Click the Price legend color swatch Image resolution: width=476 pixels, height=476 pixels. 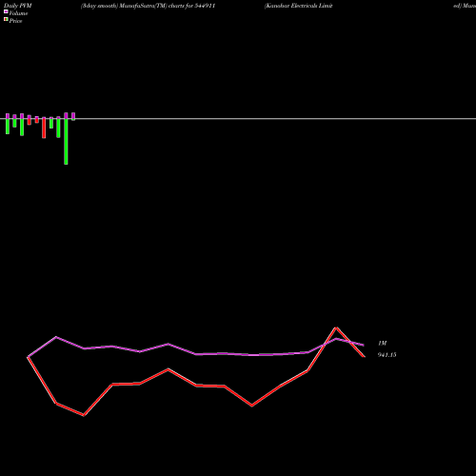click(6, 20)
